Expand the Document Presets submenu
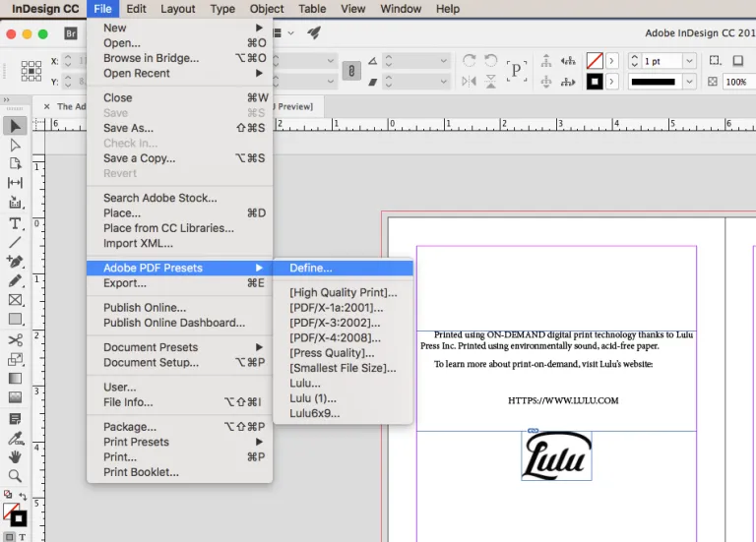This screenshot has width=756, height=542. tap(179, 347)
